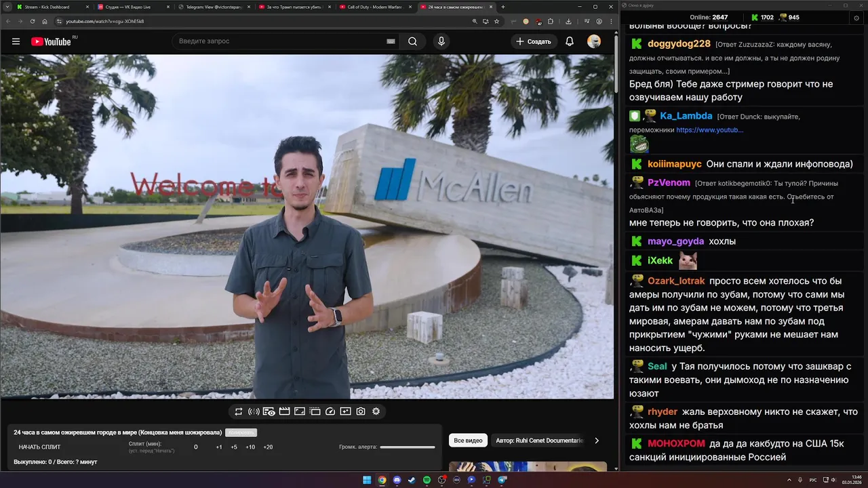Open Telegram from the taskbar
868x488 pixels.
502,480
